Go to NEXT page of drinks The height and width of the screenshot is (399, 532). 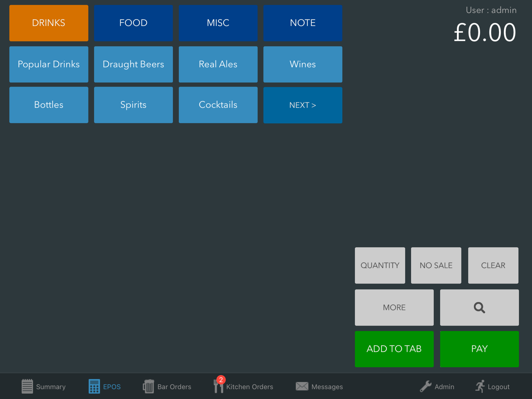tap(303, 105)
